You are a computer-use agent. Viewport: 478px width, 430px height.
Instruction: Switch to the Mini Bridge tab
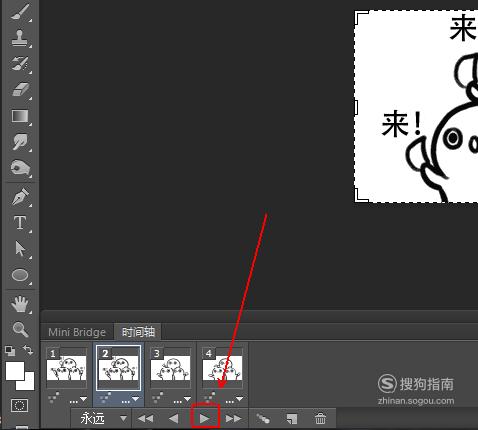click(77, 332)
